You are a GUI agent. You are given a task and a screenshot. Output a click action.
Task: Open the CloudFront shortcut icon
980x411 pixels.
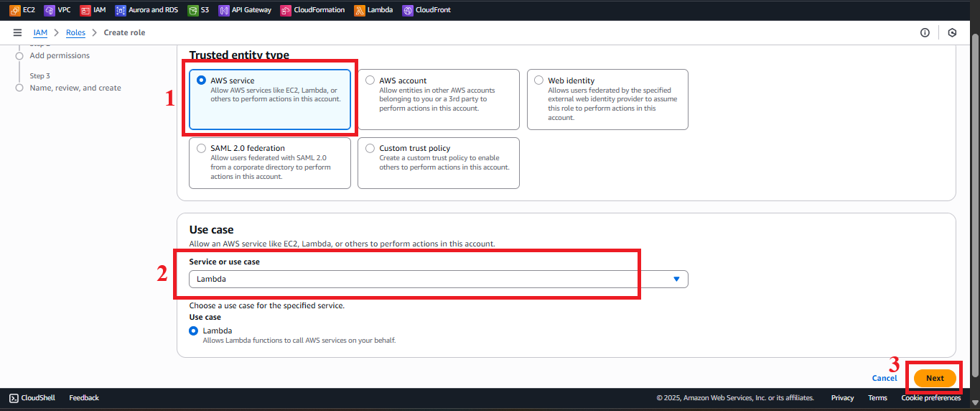point(407,10)
